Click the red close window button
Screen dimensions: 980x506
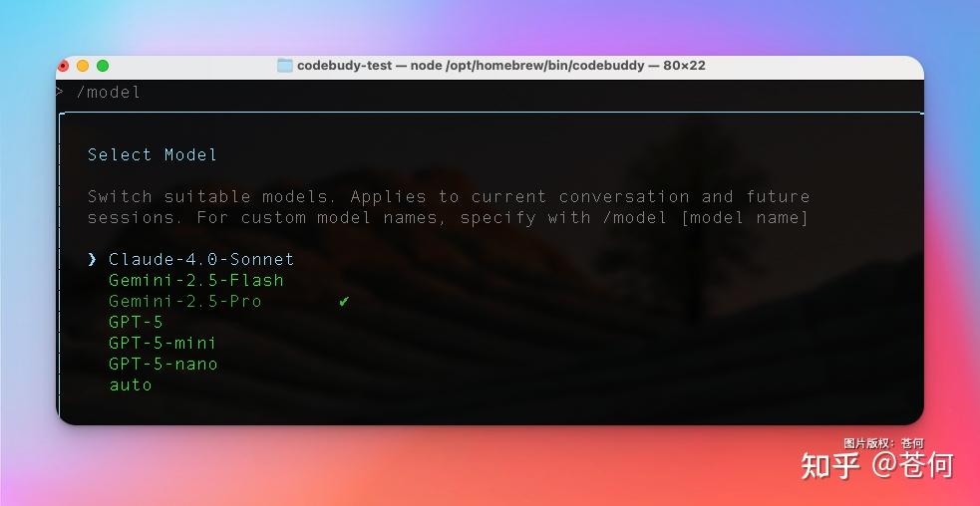[64, 66]
